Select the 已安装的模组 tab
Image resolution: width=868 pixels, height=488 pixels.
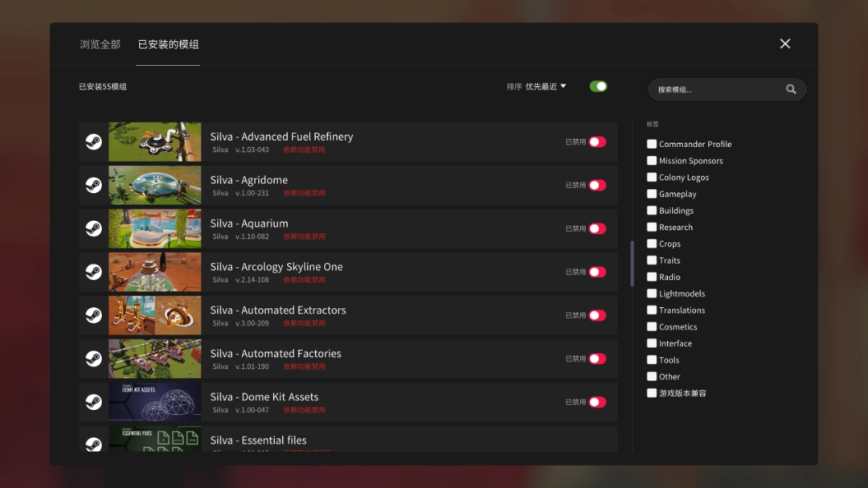tap(168, 44)
